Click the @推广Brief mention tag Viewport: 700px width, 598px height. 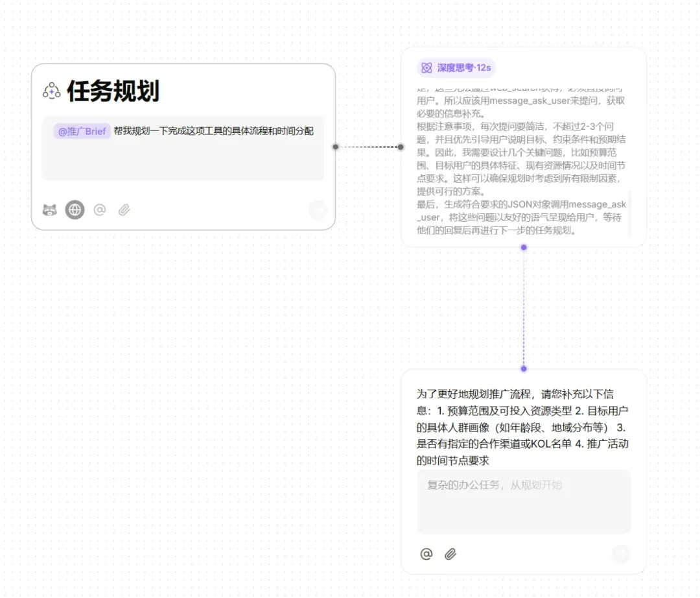pos(82,131)
